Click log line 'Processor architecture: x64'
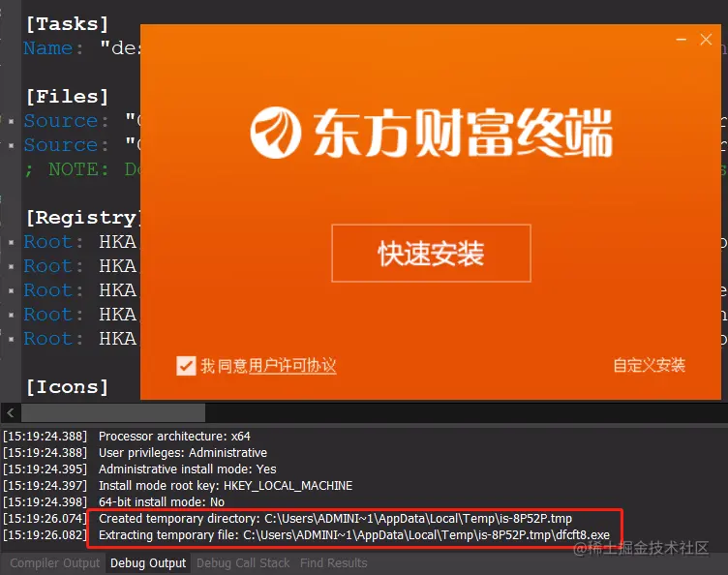The width and height of the screenshot is (728, 575). [x=174, y=437]
